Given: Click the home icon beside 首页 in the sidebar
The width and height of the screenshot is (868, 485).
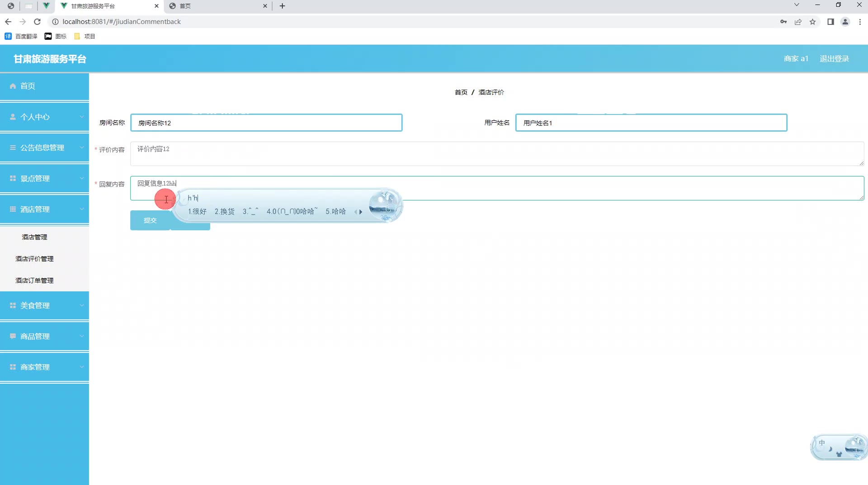Looking at the screenshot, I should pos(13,86).
